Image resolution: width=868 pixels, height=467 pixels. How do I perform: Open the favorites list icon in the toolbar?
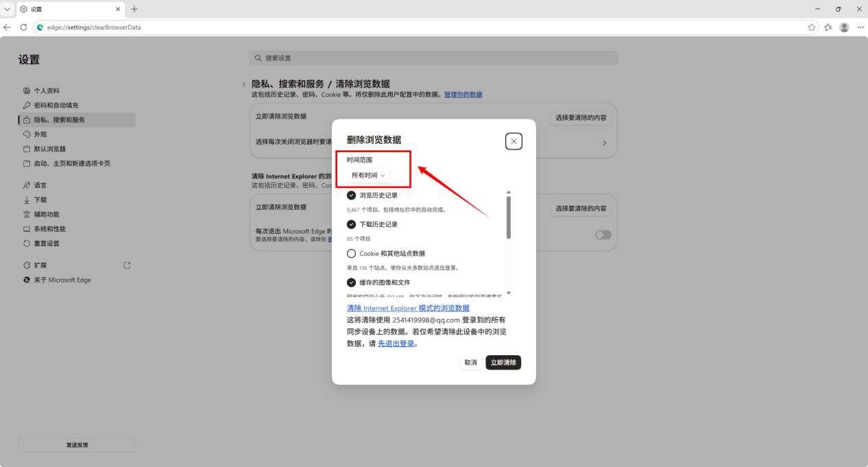tap(828, 27)
